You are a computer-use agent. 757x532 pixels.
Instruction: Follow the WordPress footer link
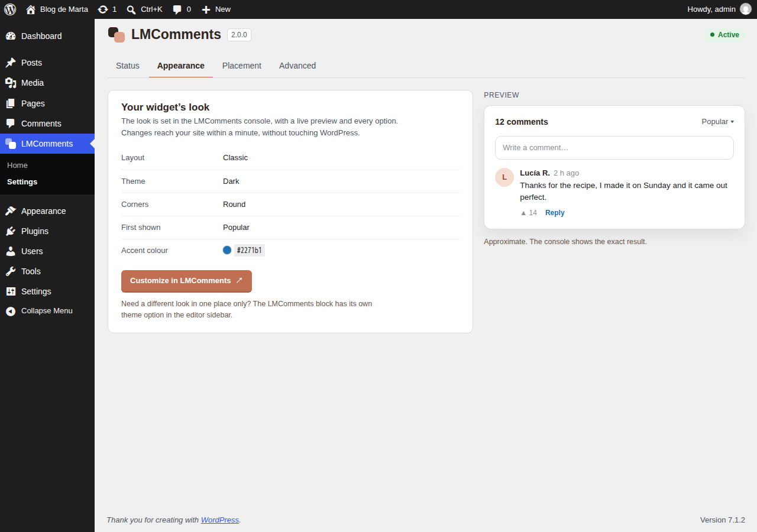pos(220,520)
